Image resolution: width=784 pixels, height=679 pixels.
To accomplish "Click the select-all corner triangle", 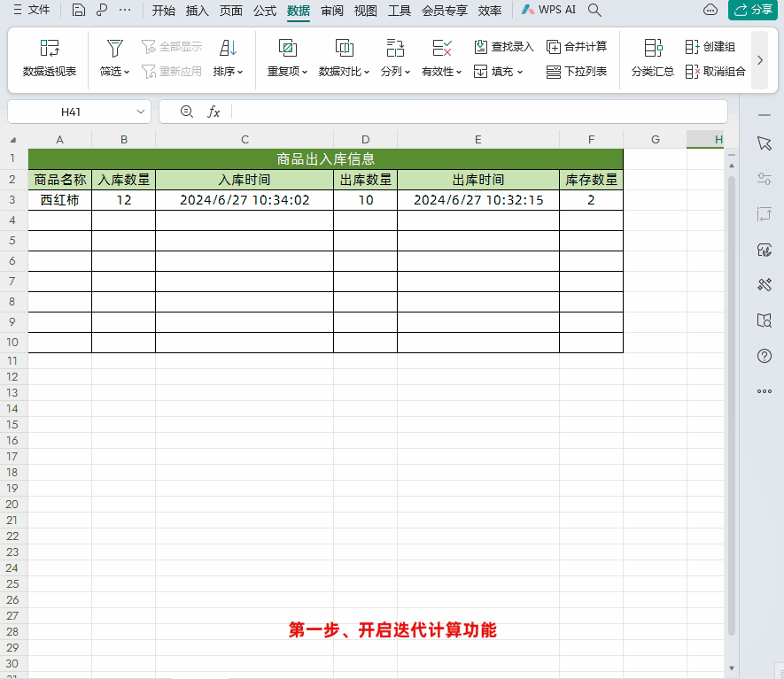I will point(13,140).
